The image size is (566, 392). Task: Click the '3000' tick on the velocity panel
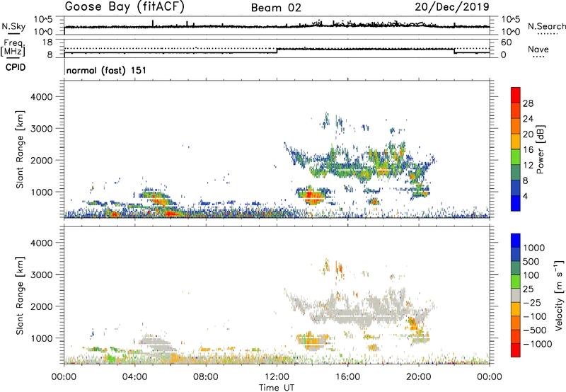tap(42, 275)
